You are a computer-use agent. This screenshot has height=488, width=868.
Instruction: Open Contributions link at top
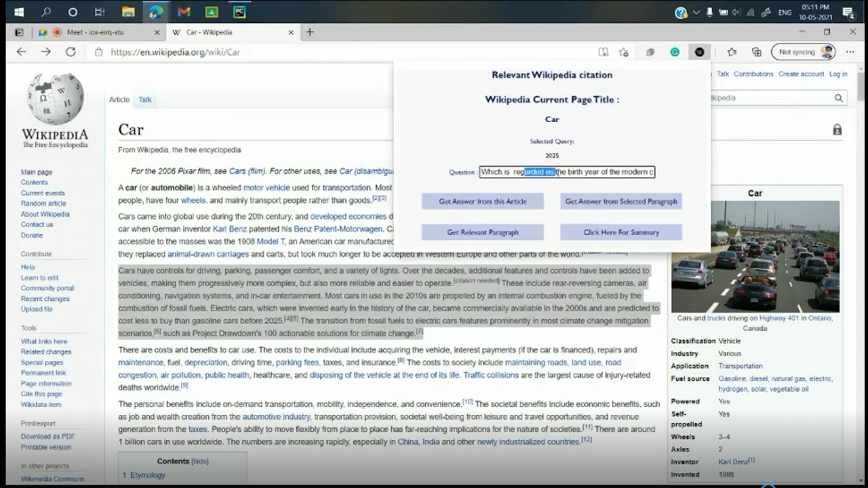(753, 74)
